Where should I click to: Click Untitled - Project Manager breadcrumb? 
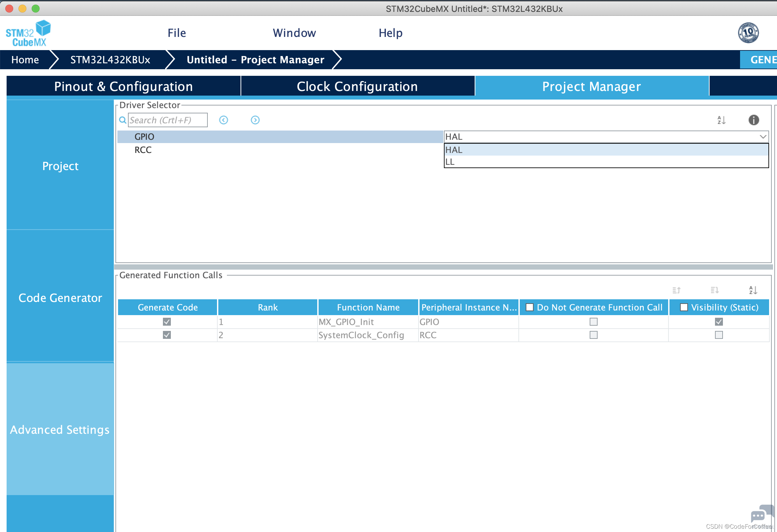click(x=256, y=59)
